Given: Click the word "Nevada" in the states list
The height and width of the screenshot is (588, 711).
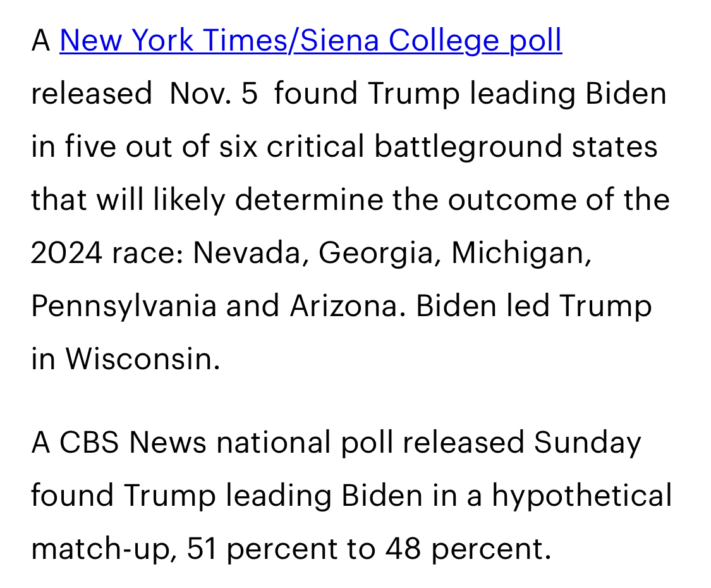Looking at the screenshot, I should click(246, 253).
